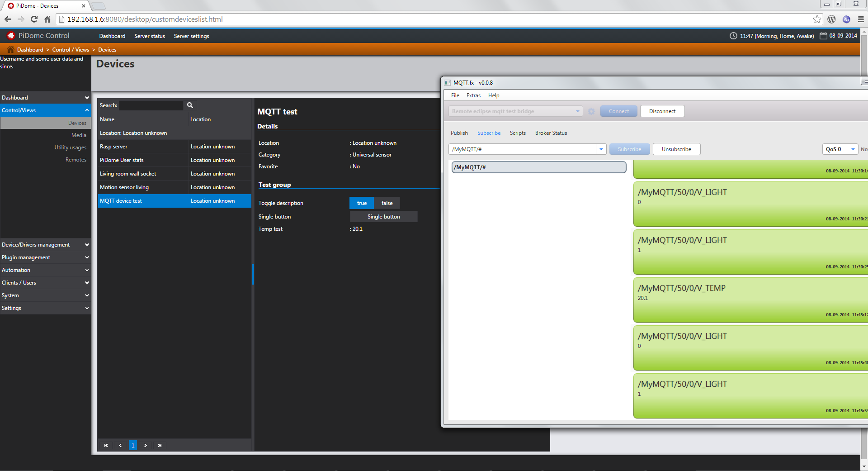Click the Connect button
Image resolution: width=868 pixels, height=471 pixels.
[x=618, y=111]
